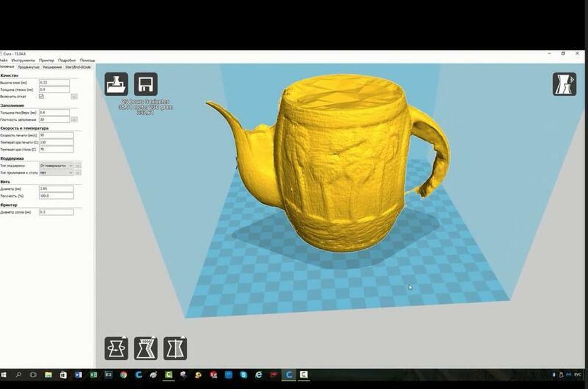The height and width of the screenshot is (389, 588).
Task: Open the Инструменты menu
Action: 23,60
